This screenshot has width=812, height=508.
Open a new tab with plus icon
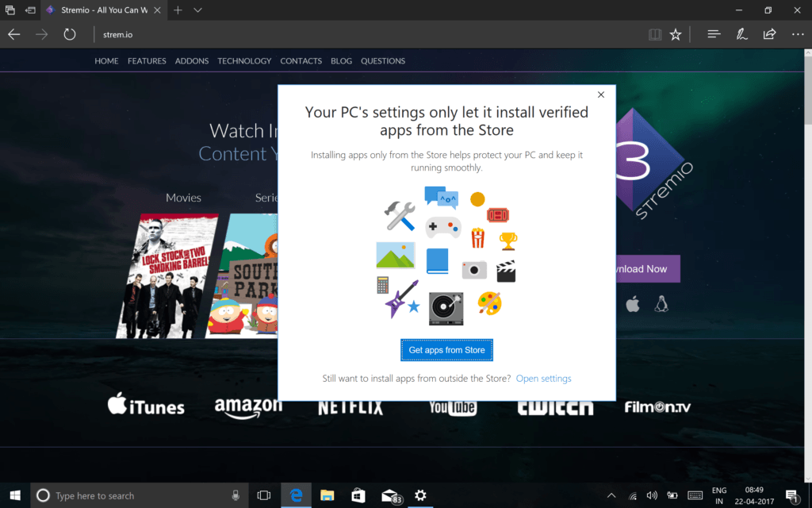pos(178,10)
